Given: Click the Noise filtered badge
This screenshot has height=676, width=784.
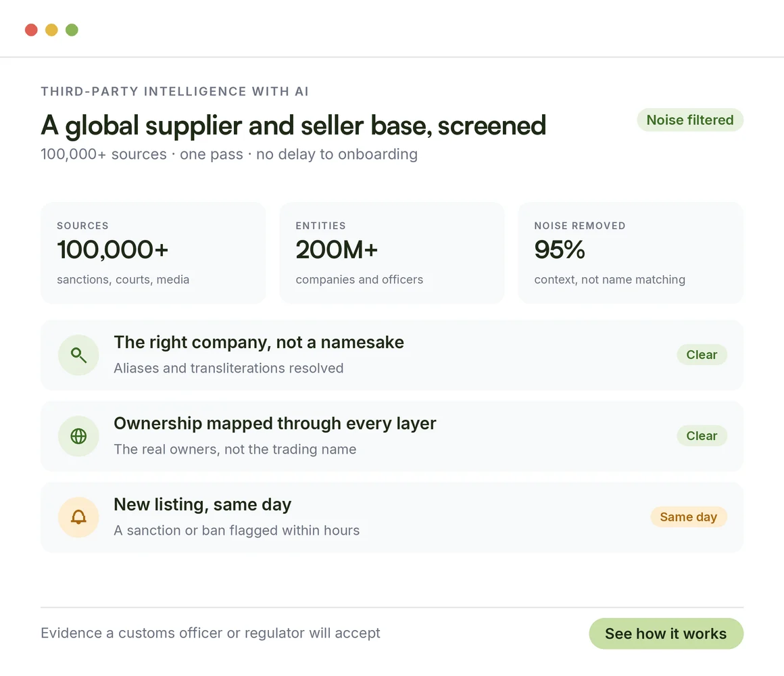Looking at the screenshot, I should [690, 120].
